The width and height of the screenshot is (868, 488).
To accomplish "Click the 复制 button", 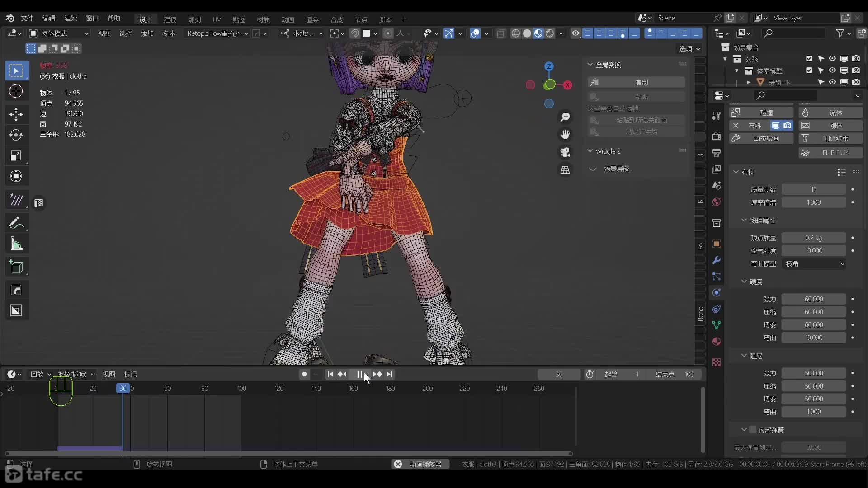I will coord(637,82).
